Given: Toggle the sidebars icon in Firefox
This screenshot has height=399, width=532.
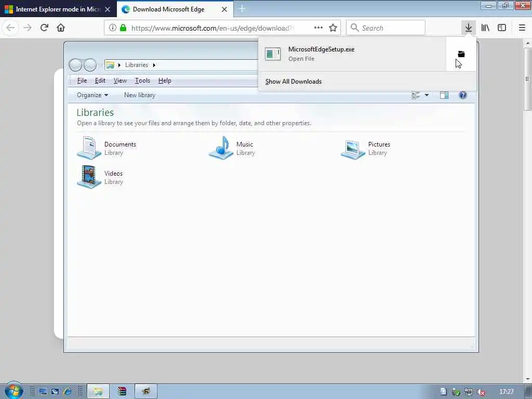Looking at the screenshot, I should click(502, 28).
